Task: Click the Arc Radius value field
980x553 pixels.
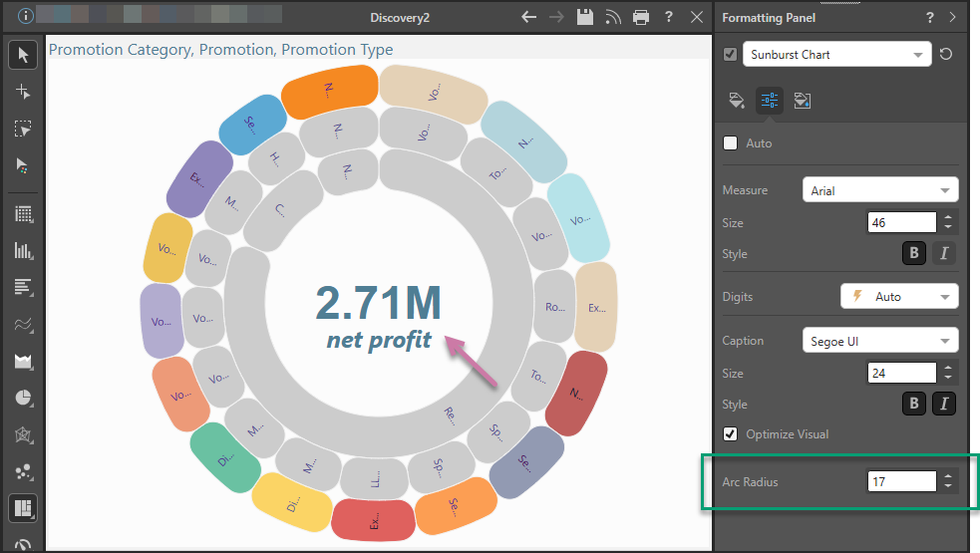Action: (901, 482)
